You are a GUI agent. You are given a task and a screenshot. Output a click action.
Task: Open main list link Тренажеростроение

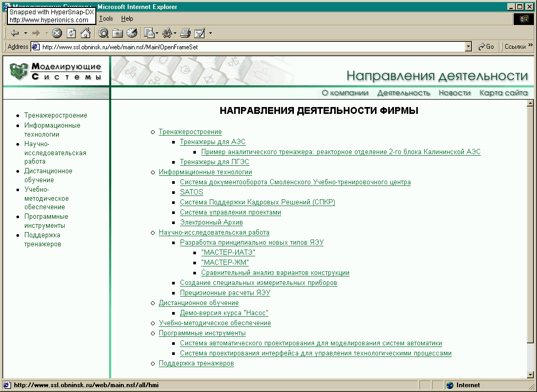click(x=190, y=132)
